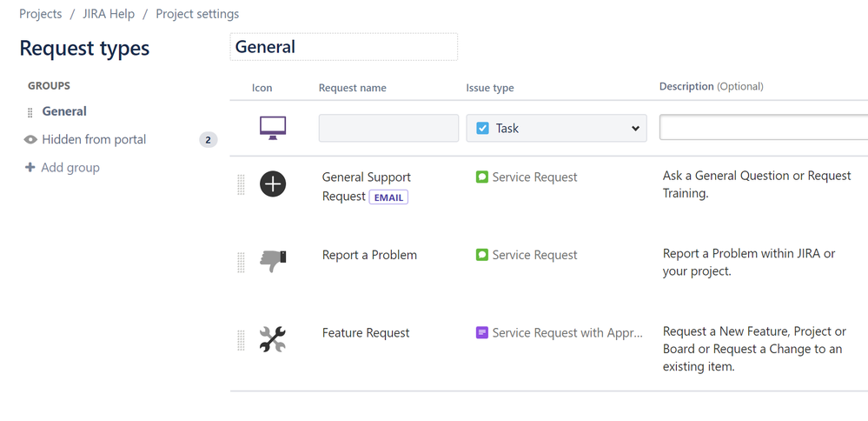Viewport: 868px width, 421px height.
Task: Click the EMAIL badge on General Support Request
Action: tap(388, 197)
